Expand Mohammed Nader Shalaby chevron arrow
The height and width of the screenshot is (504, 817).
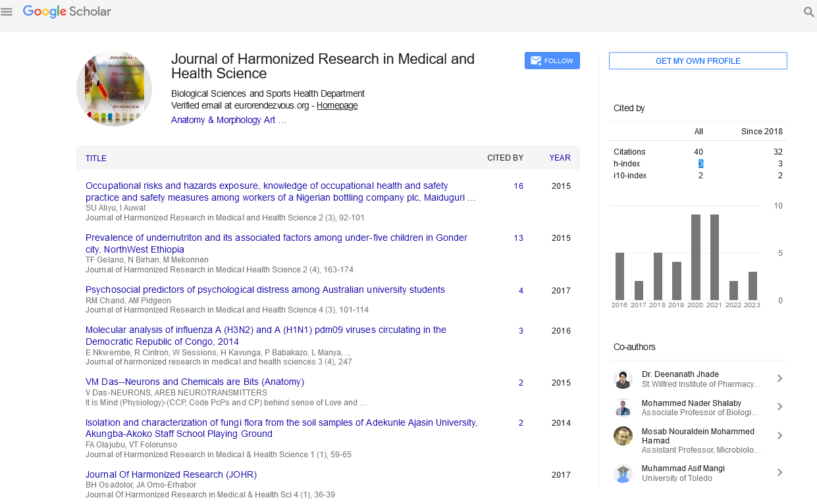(779, 407)
